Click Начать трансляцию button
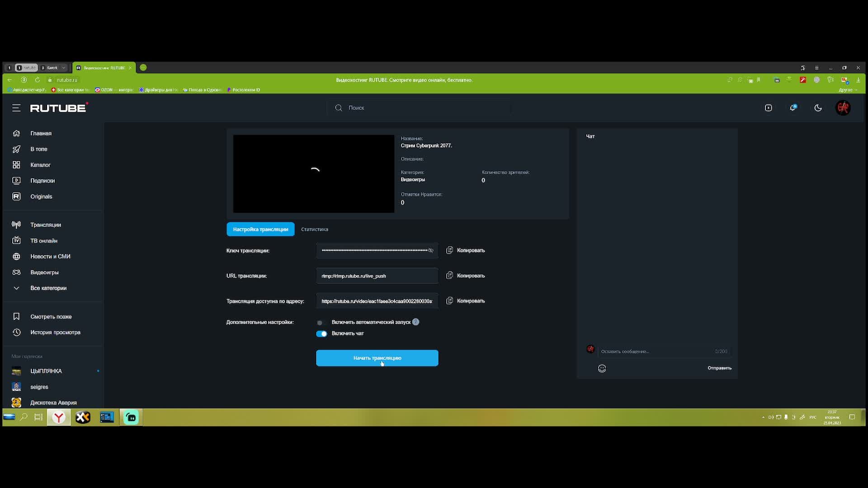 (x=377, y=358)
